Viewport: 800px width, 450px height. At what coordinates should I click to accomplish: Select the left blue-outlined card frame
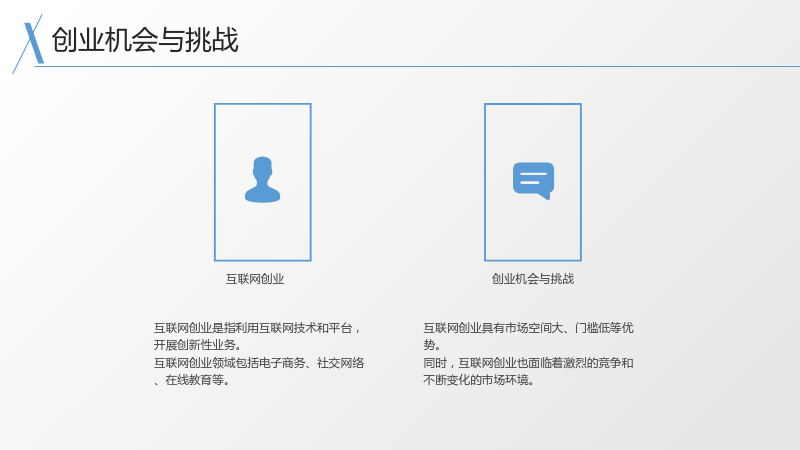pyautogui.click(x=263, y=182)
